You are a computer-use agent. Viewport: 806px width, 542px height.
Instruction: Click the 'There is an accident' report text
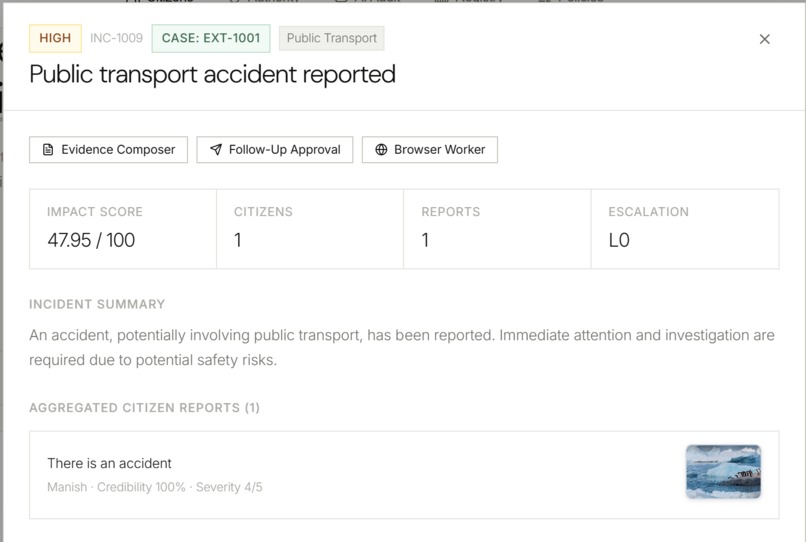[109, 463]
